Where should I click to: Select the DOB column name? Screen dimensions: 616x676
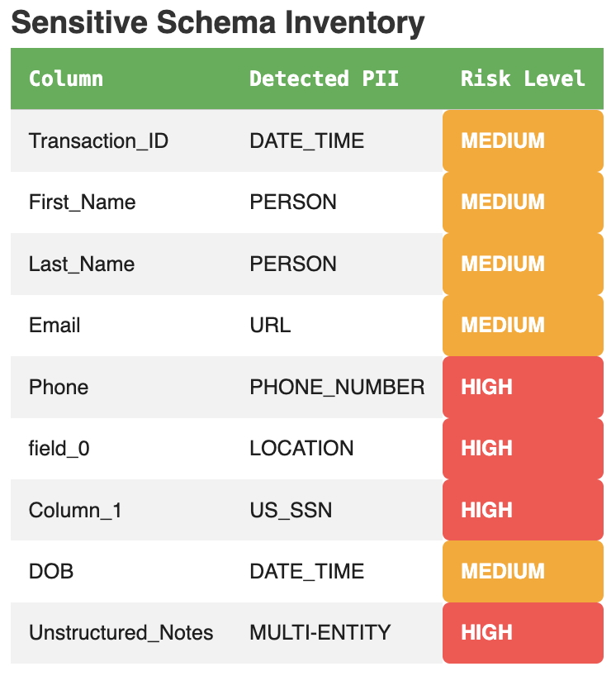pyautogui.click(x=51, y=572)
